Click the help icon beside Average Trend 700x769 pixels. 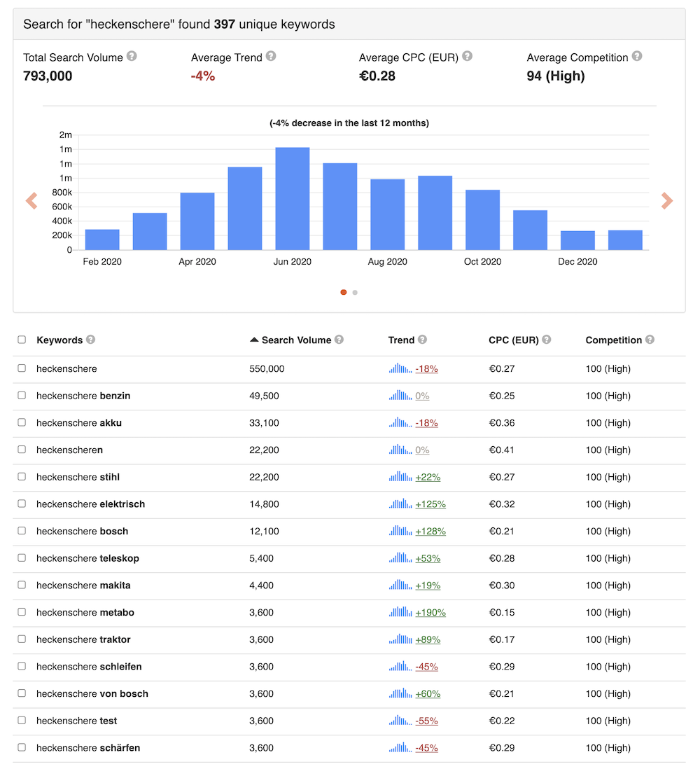[x=271, y=57]
